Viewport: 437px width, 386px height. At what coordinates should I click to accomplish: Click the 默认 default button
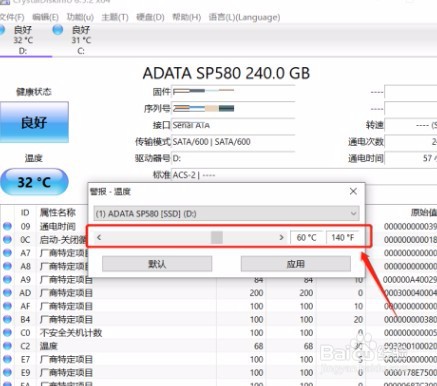pos(157,264)
